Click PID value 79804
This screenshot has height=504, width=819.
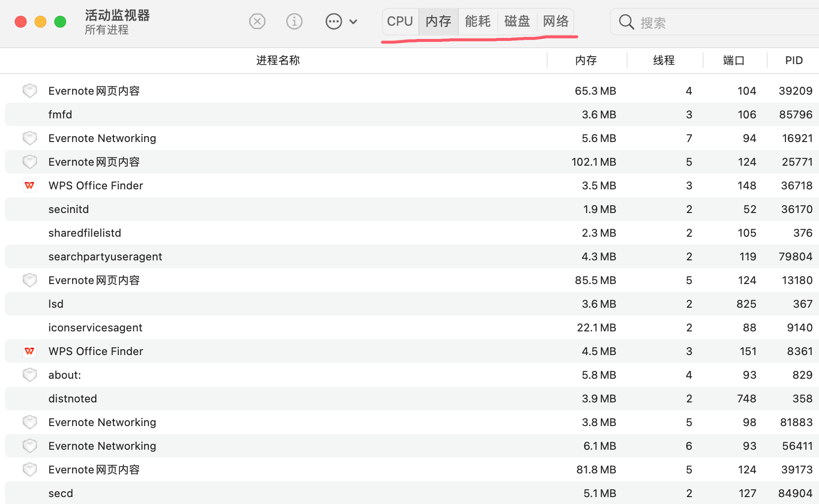click(x=795, y=256)
